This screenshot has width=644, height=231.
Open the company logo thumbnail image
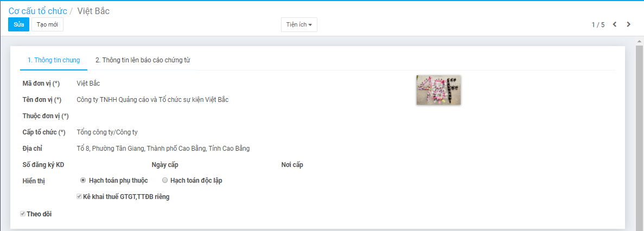click(438, 90)
